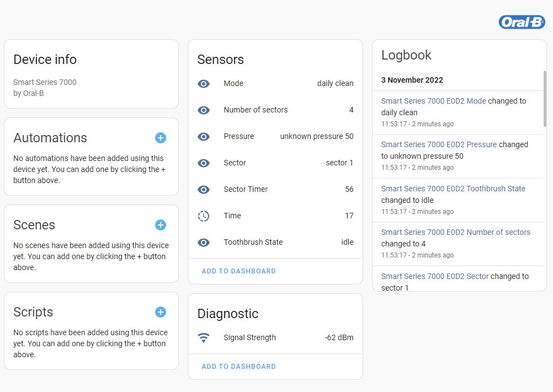This screenshot has width=553, height=392.
Task: Click the Sector Timer eye icon
Action: (204, 189)
